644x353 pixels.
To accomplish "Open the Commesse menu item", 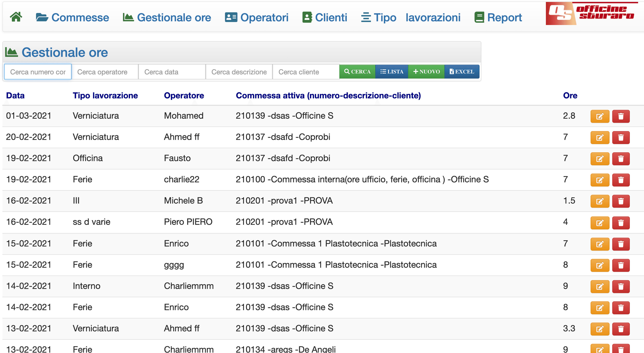I will pos(72,17).
